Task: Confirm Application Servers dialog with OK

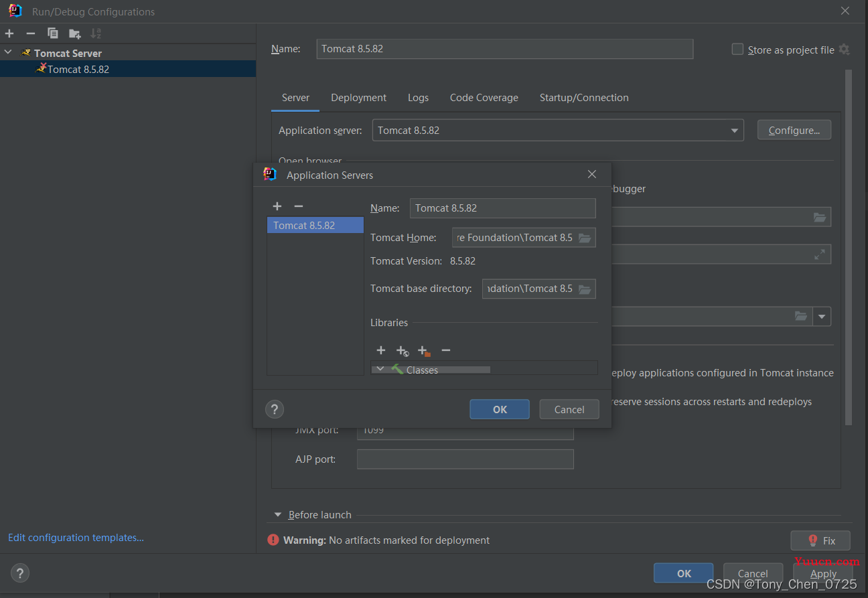Action: [500, 409]
